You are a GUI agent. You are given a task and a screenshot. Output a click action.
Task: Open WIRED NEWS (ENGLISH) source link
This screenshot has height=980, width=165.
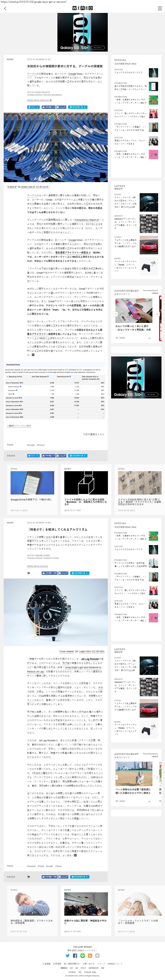coord(39,100)
